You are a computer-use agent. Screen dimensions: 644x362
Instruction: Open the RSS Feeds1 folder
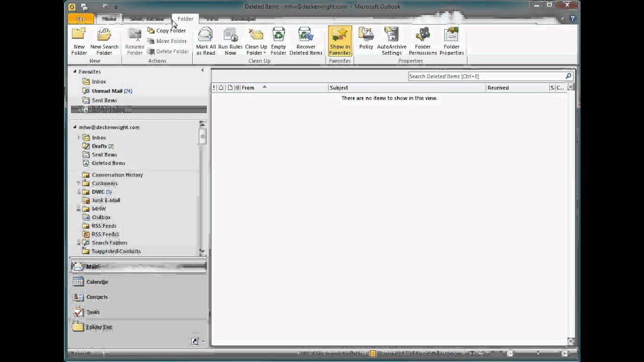pos(105,234)
